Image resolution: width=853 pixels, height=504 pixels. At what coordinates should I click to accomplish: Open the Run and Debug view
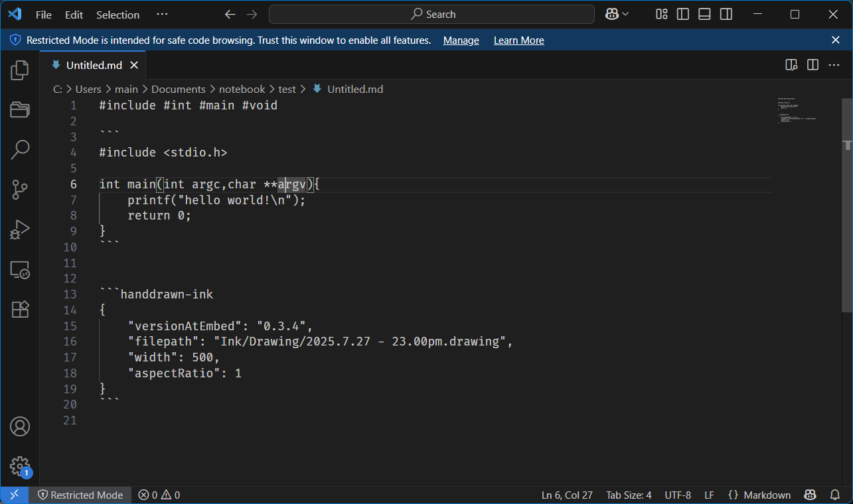pos(20,229)
